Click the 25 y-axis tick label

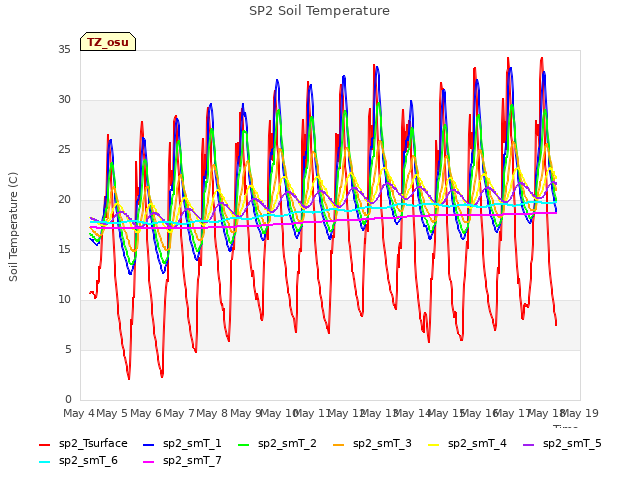click(64, 150)
